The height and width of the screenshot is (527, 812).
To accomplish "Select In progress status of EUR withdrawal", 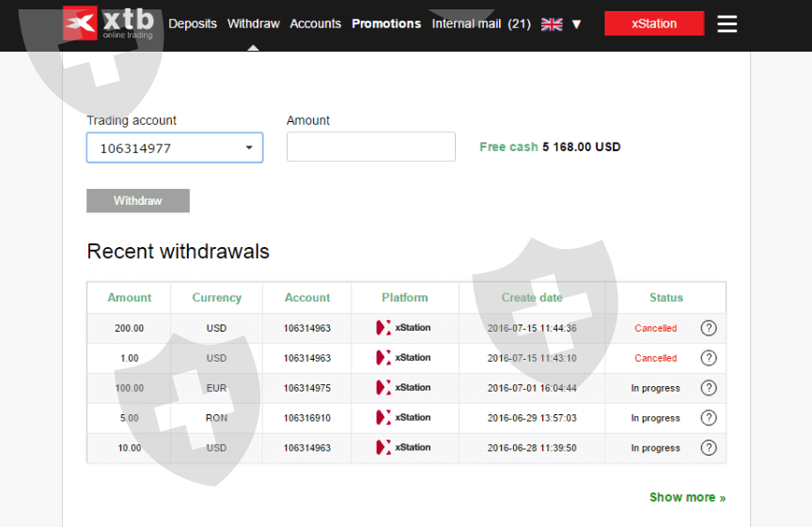I will (x=655, y=388).
